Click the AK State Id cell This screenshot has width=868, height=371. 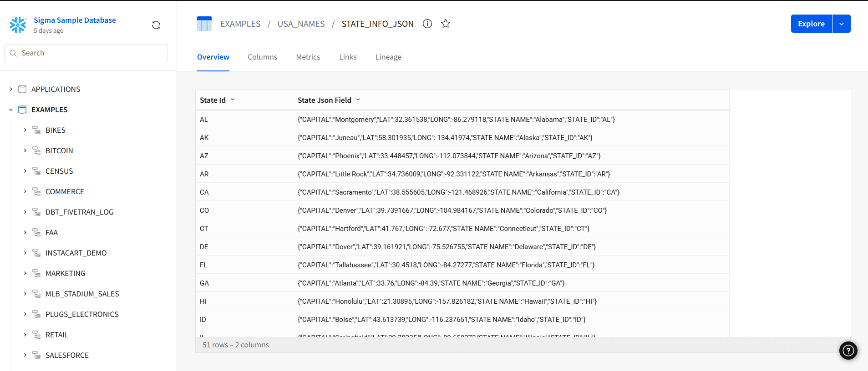244,137
